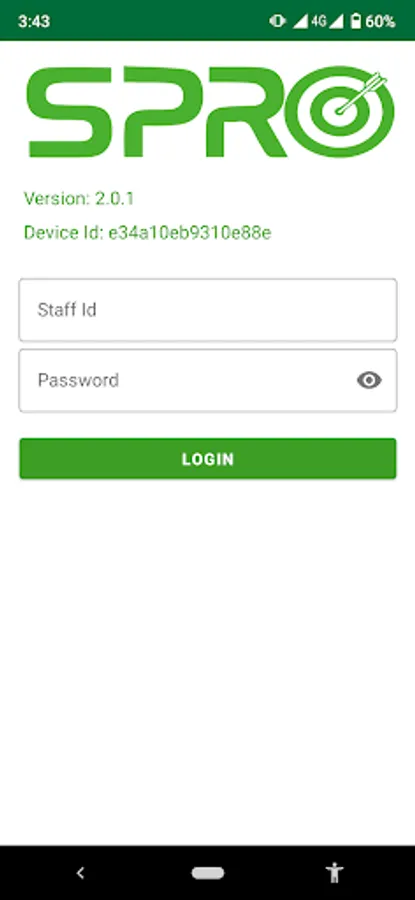Toggle password visibility with the eye icon

[369, 380]
